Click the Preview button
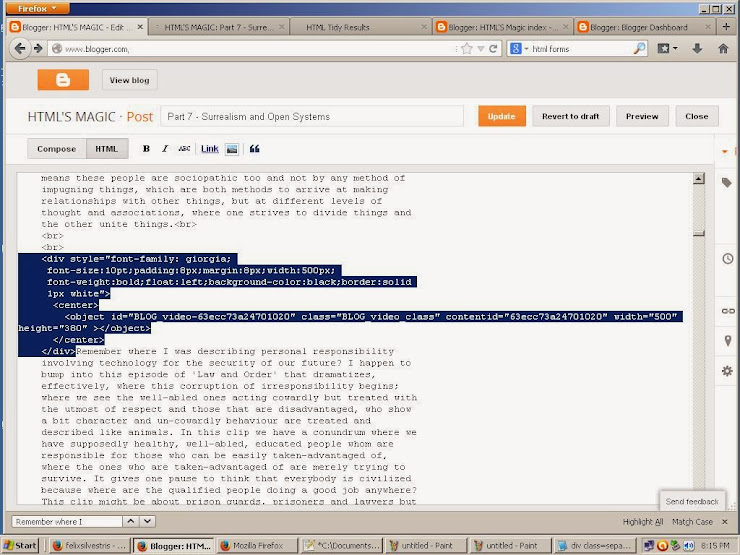The image size is (740, 555). (x=642, y=116)
